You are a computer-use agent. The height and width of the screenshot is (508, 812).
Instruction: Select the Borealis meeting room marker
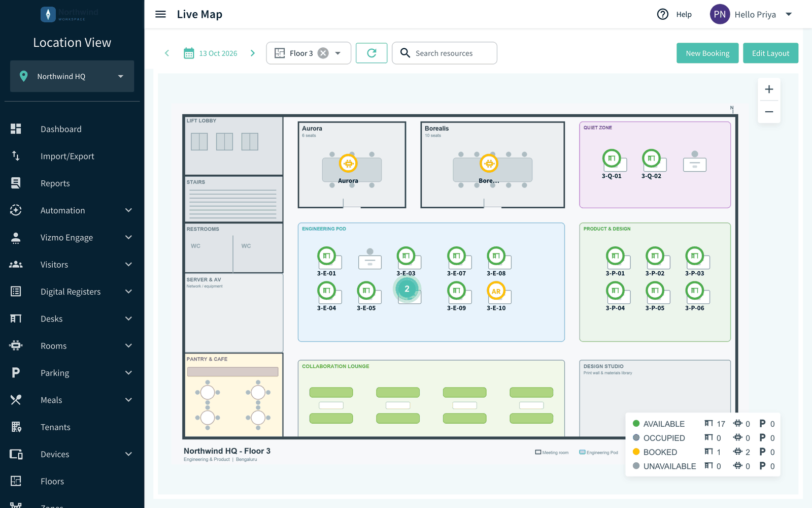(489, 163)
